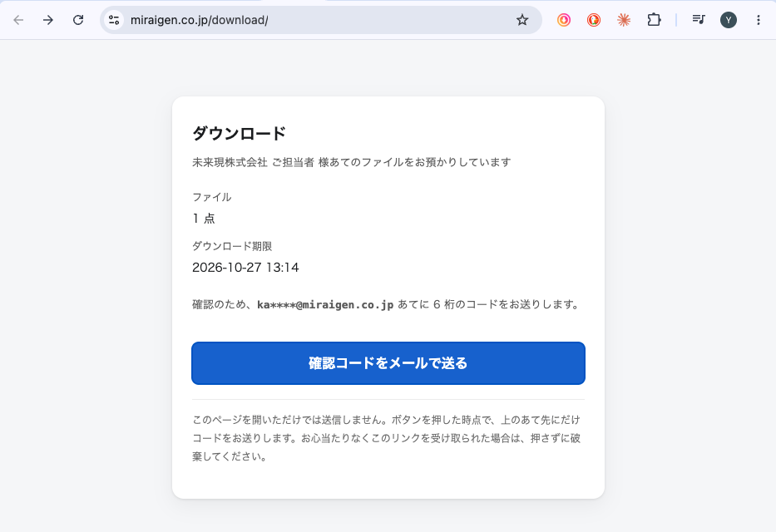Go forward to the next page
Image resolution: width=776 pixels, height=532 pixels.
tap(48, 20)
